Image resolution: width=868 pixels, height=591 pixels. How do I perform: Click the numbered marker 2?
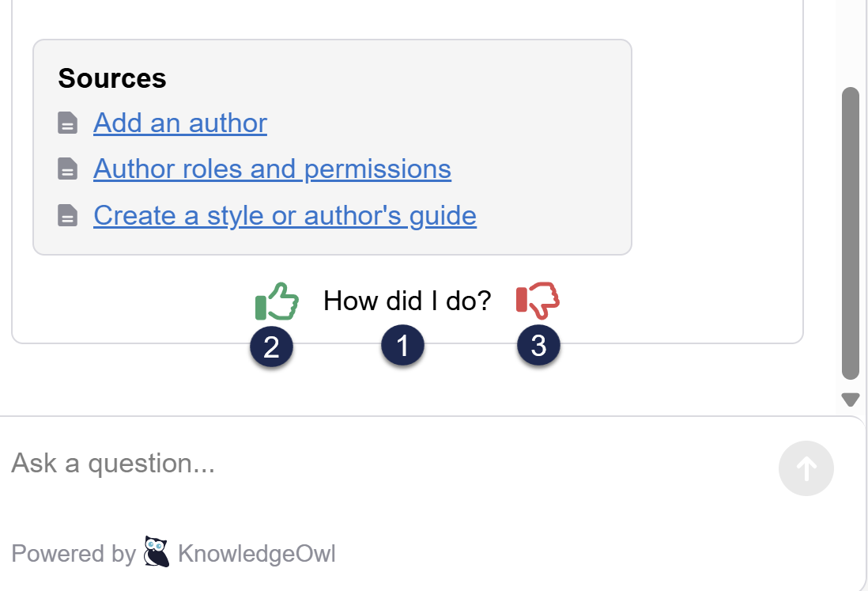tap(272, 347)
